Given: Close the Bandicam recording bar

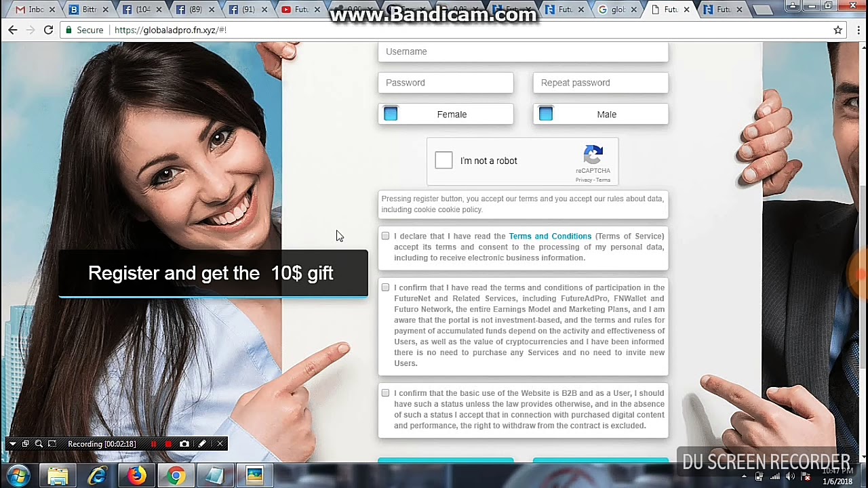Looking at the screenshot, I should (x=220, y=444).
